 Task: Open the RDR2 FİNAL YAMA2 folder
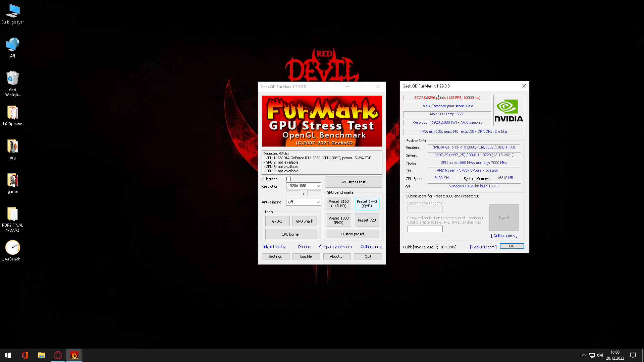pyautogui.click(x=13, y=215)
